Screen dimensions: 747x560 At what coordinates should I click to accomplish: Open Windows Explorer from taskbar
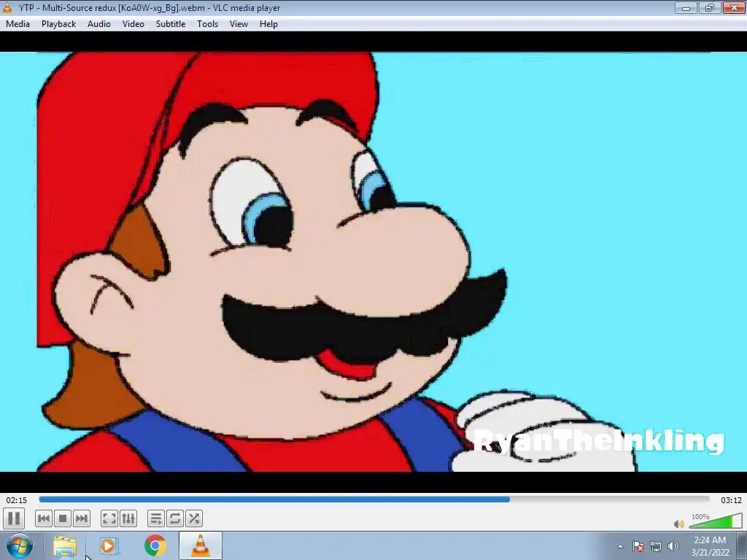[x=65, y=546]
